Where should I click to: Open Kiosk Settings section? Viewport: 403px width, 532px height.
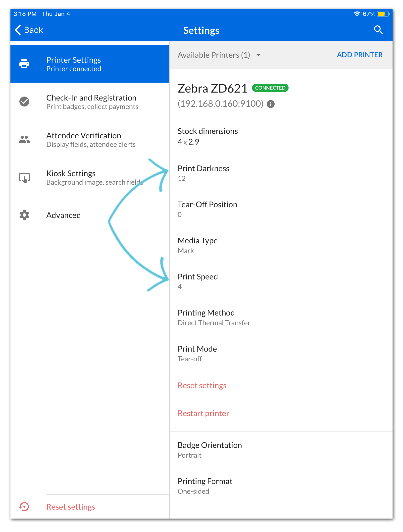point(90,177)
